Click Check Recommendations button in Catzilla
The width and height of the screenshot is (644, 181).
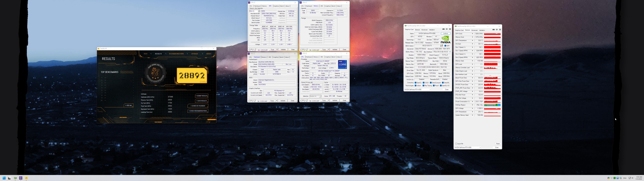(x=198, y=111)
